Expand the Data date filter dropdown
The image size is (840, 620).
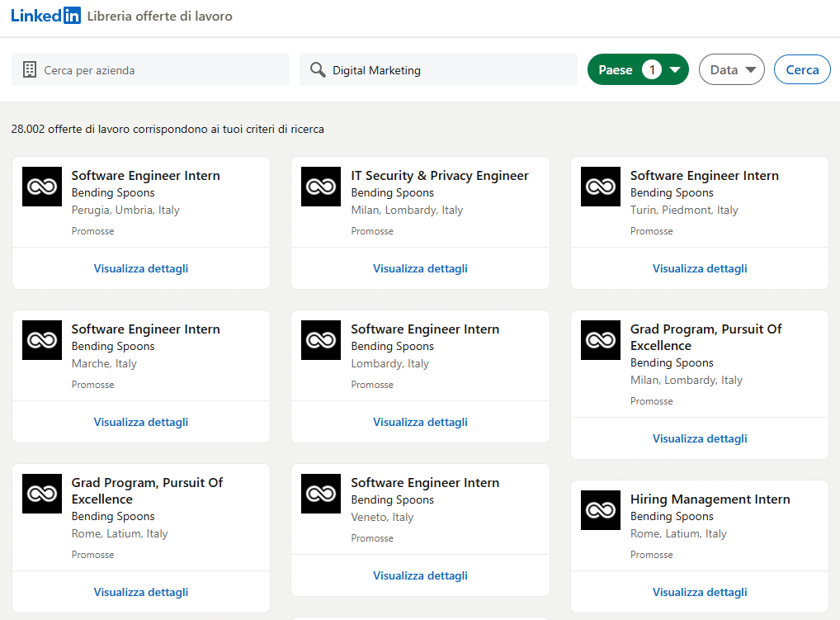(731, 70)
